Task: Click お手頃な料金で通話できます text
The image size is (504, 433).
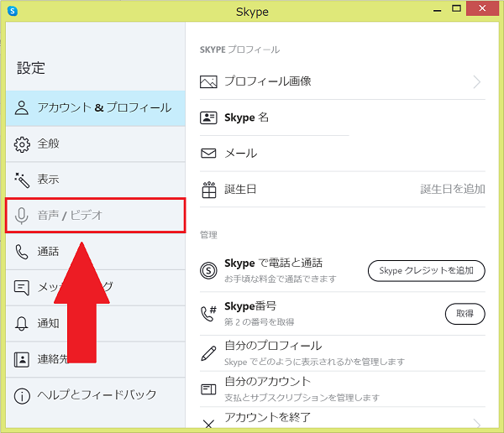Action: [x=281, y=279]
